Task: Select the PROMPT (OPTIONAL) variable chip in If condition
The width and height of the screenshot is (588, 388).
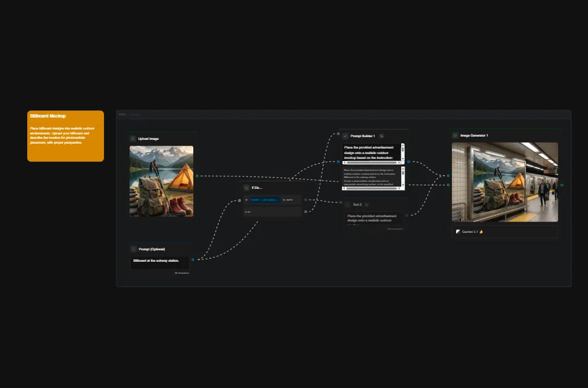Action: point(264,200)
